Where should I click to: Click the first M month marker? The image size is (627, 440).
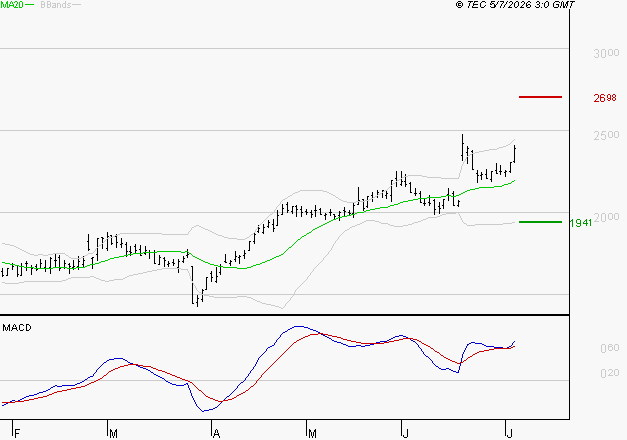pos(114,434)
